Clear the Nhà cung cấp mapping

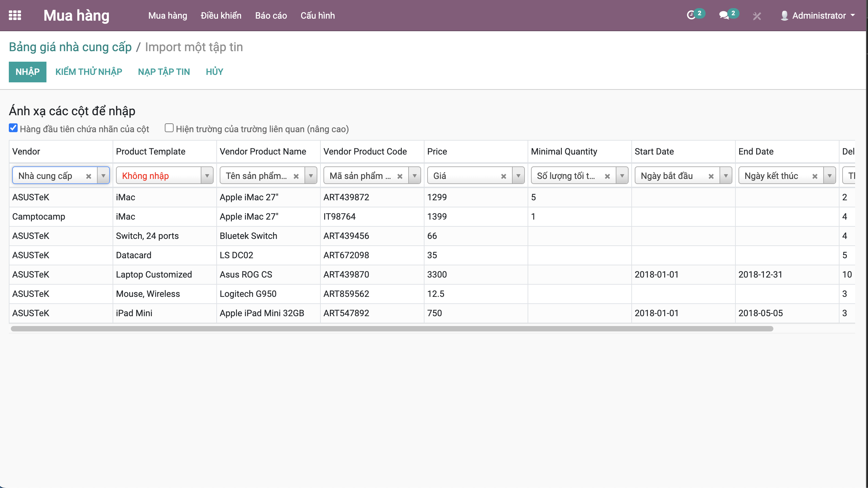[88, 176]
